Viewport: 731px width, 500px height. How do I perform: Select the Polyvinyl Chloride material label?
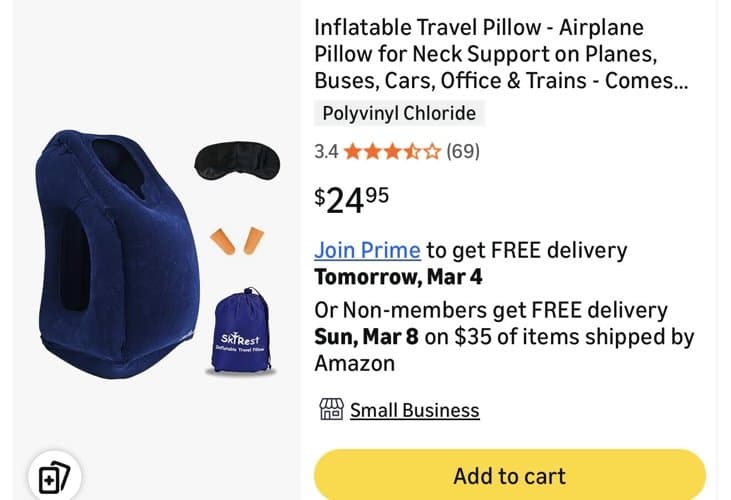click(399, 113)
